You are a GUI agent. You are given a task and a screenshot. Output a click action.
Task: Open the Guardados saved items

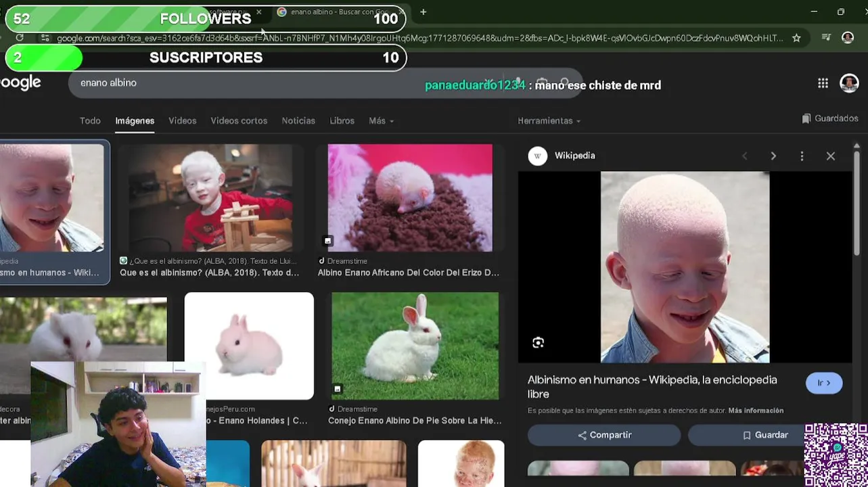tap(830, 118)
